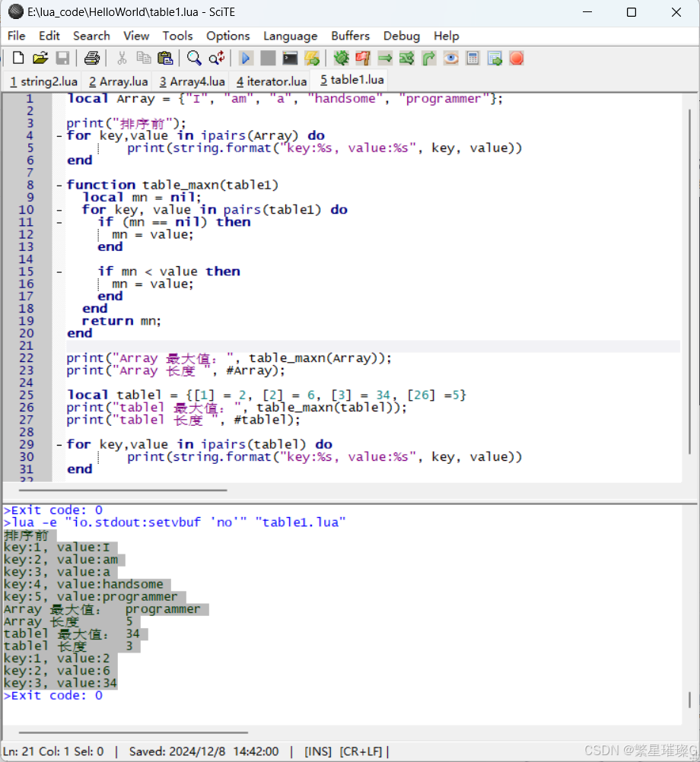Click the run-to-cursor window icon
700x762 pixels.
[495, 59]
